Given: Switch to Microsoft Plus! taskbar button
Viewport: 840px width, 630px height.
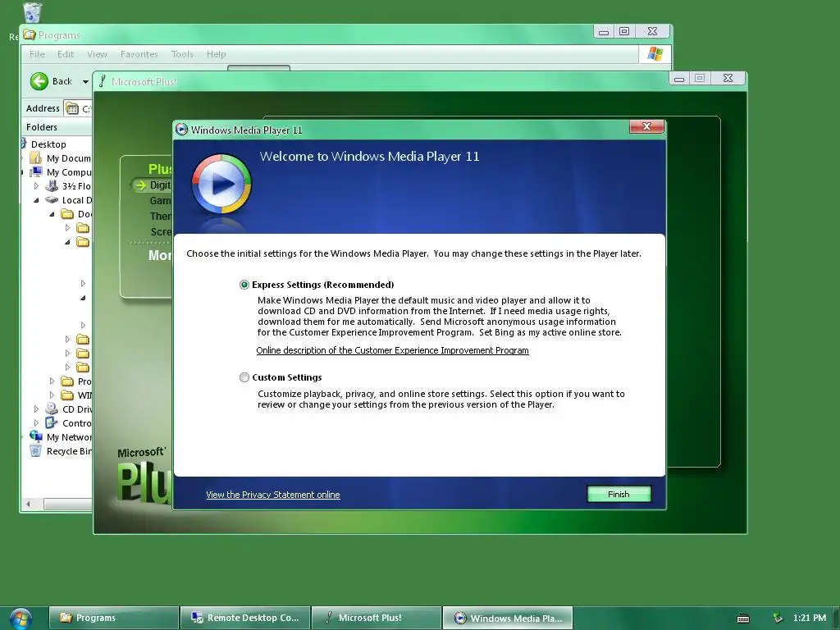Looking at the screenshot, I should (377, 618).
